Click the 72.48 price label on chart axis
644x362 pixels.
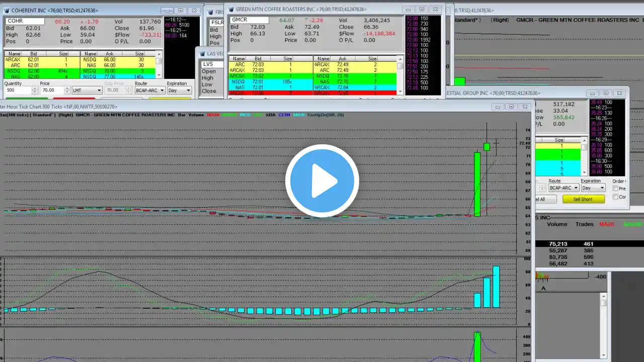click(x=524, y=143)
